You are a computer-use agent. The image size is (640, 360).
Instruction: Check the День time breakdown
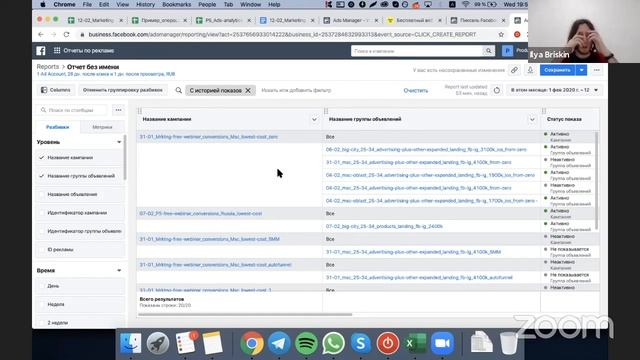42,286
